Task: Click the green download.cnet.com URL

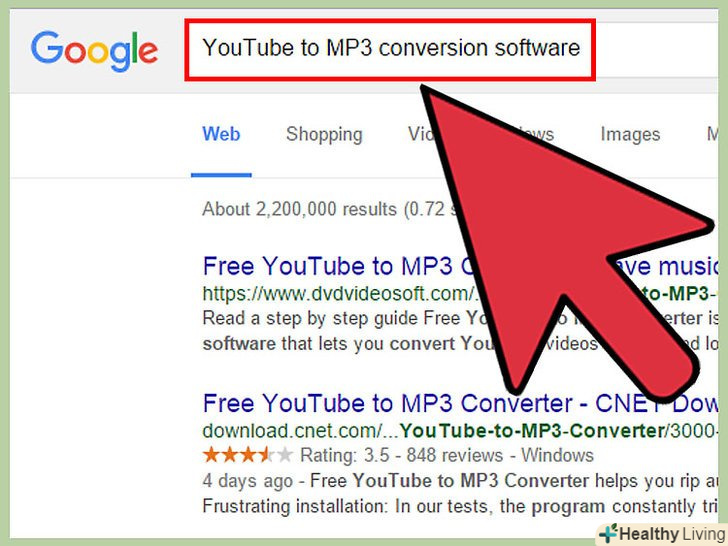Action: [x=460, y=431]
